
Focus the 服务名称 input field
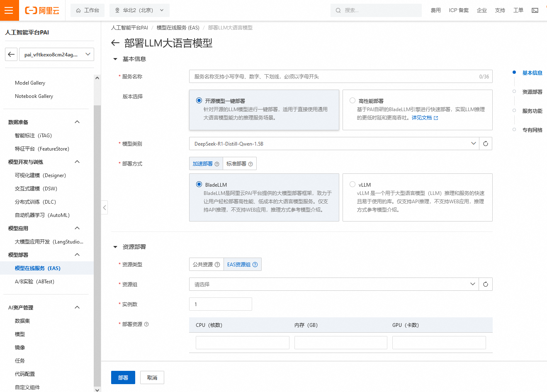click(x=341, y=76)
